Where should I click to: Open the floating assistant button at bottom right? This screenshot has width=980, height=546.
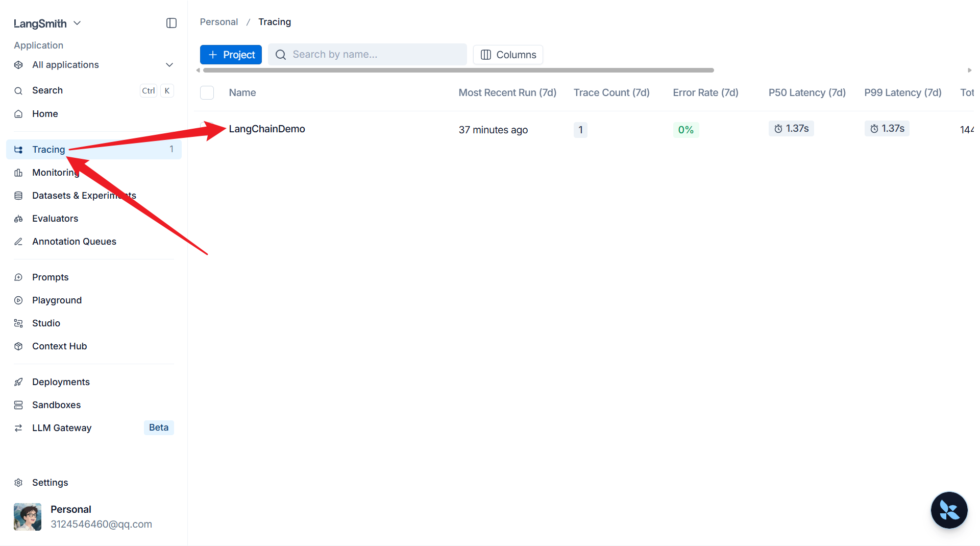[949, 510]
